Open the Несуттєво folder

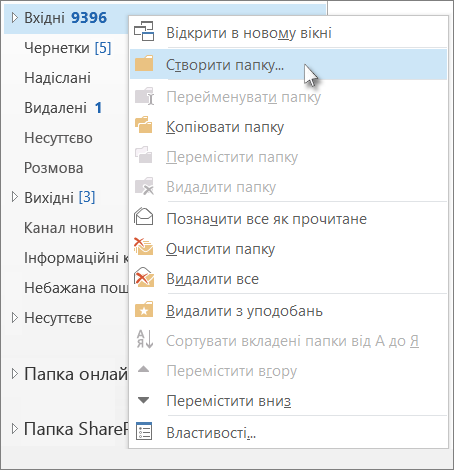click(x=58, y=138)
